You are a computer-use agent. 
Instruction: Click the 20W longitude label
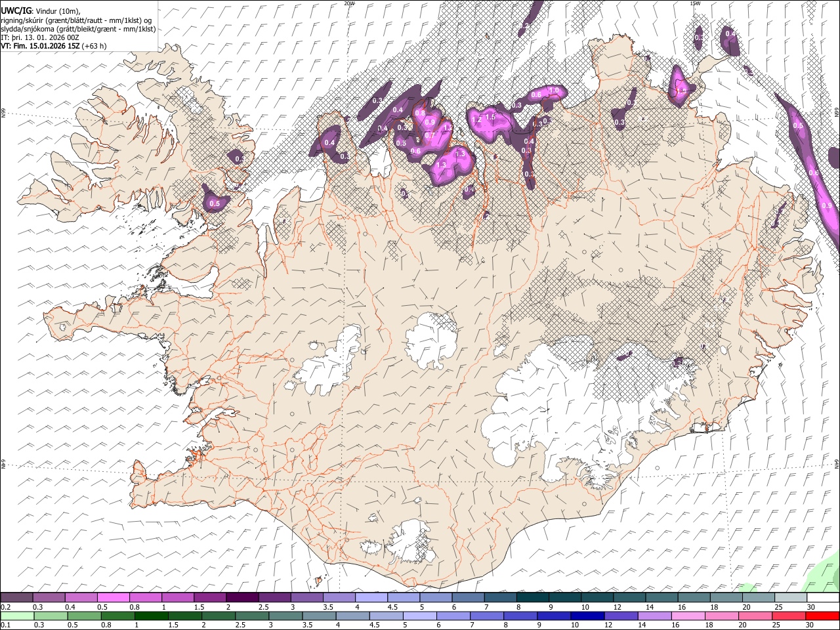point(349,3)
